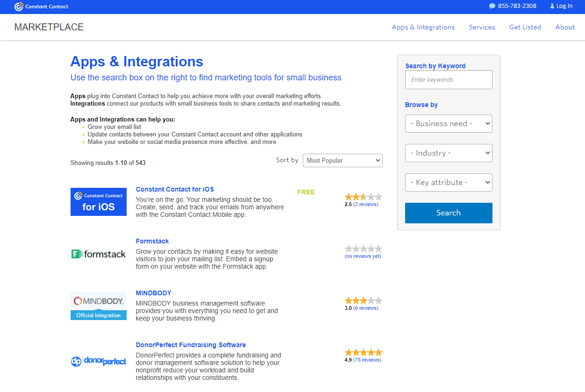
Task: Click the Log In link
Action: coord(564,6)
